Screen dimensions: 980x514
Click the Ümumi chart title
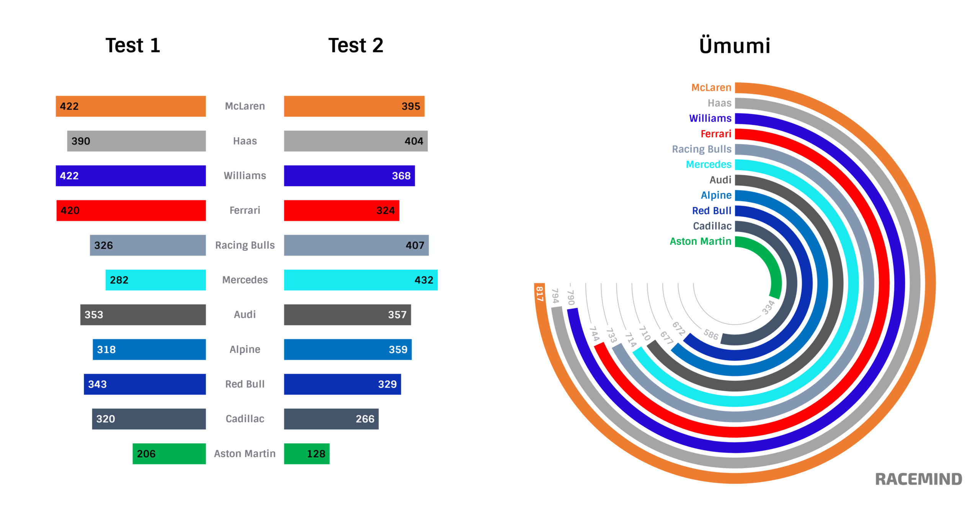pyautogui.click(x=734, y=46)
